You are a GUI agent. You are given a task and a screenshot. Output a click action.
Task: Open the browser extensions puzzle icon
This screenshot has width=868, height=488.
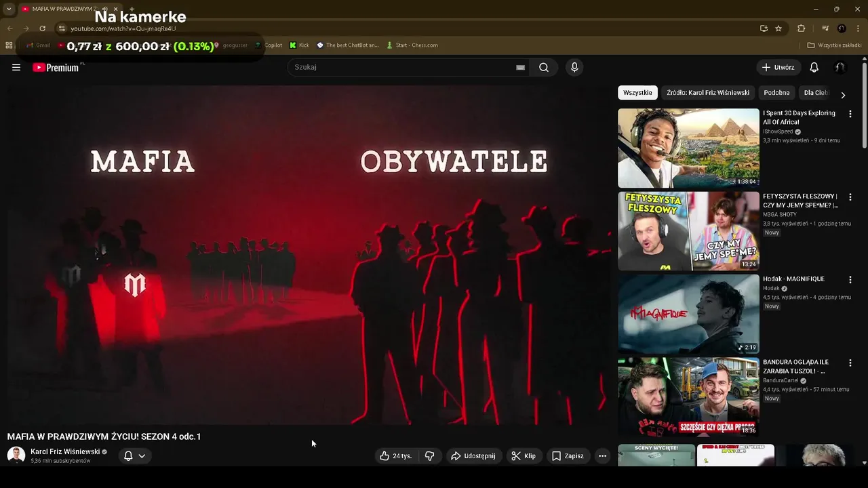[x=801, y=28]
